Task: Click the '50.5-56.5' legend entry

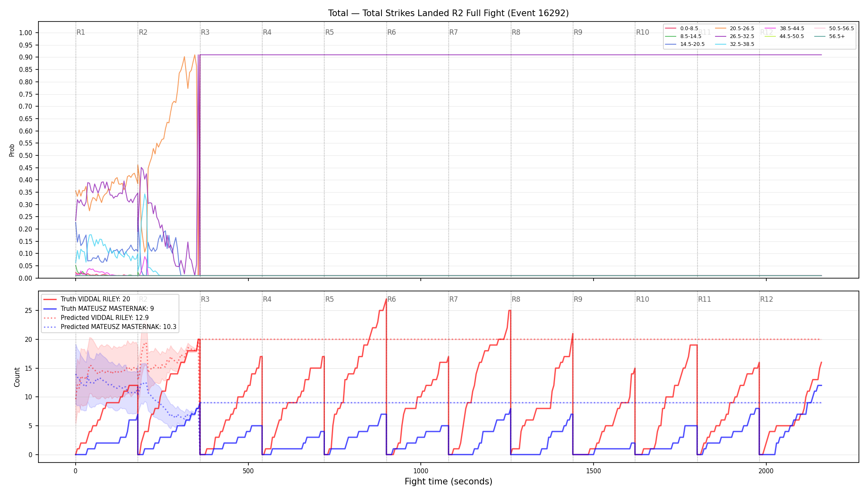Action: (834, 29)
